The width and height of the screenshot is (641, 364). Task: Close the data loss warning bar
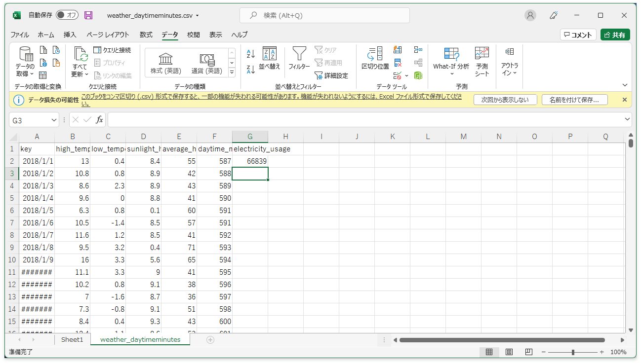pyautogui.click(x=624, y=100)
